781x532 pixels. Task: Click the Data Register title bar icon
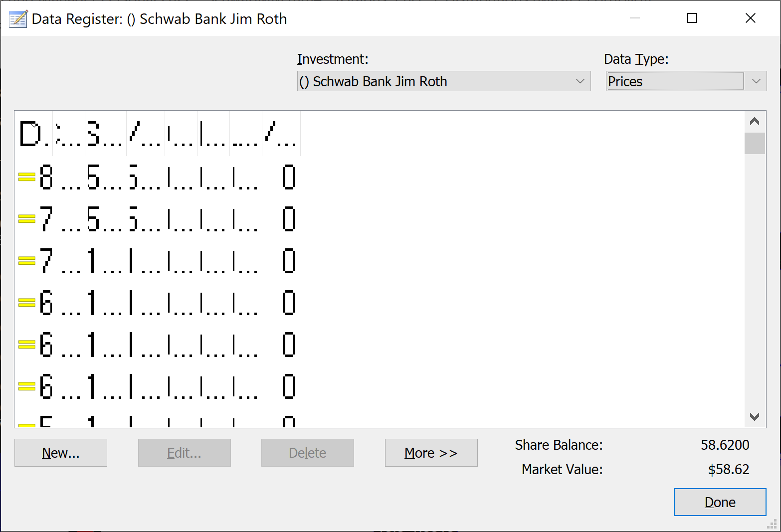[x=18, y=19]
